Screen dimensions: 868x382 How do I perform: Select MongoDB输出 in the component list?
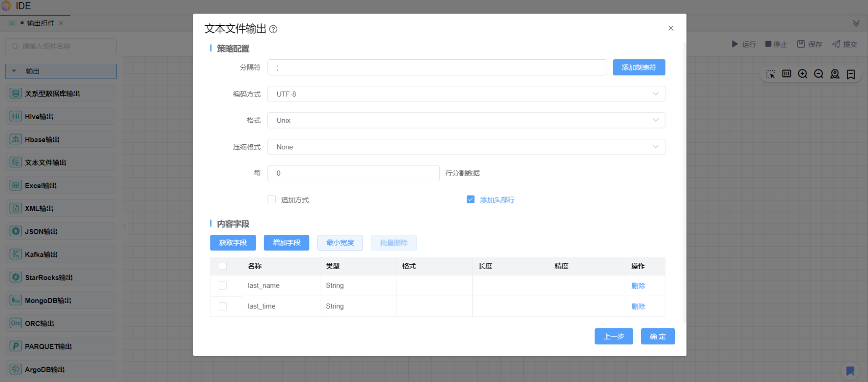(x=48, y=300)
